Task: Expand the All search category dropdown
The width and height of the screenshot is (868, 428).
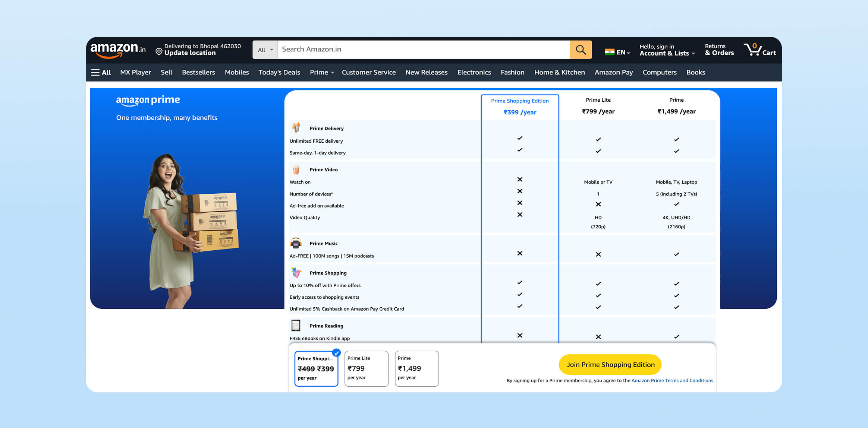Action: (265, 50)
